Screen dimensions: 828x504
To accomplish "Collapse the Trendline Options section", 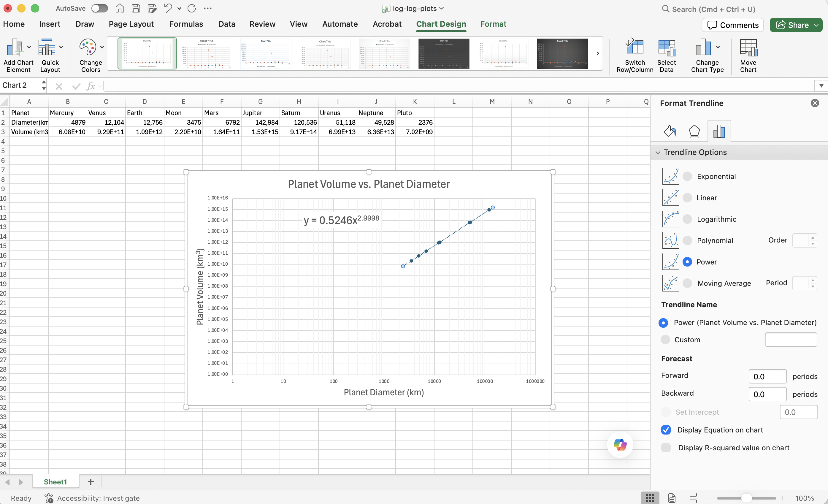I will (x=658, y=153).
